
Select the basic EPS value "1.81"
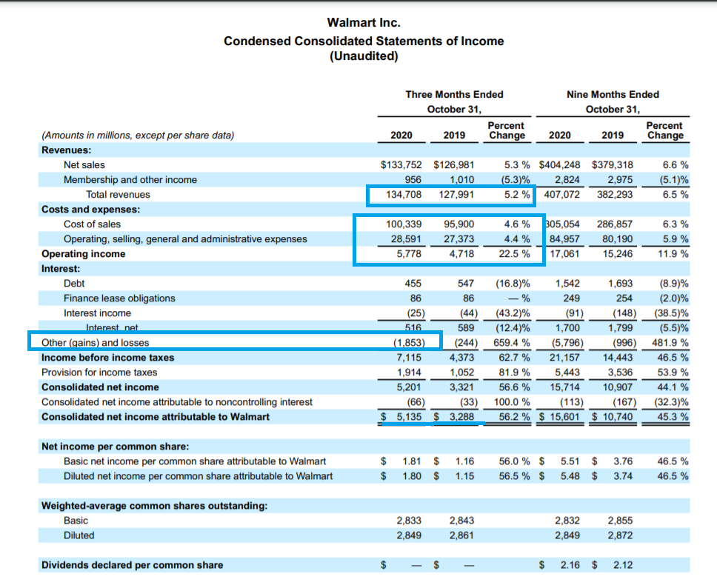[x=412, y=461]
